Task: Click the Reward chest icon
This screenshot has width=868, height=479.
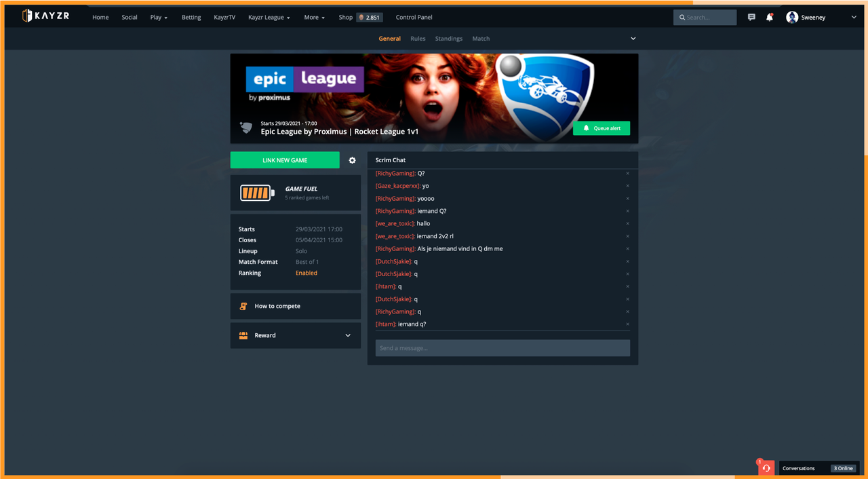Action: 243,335
